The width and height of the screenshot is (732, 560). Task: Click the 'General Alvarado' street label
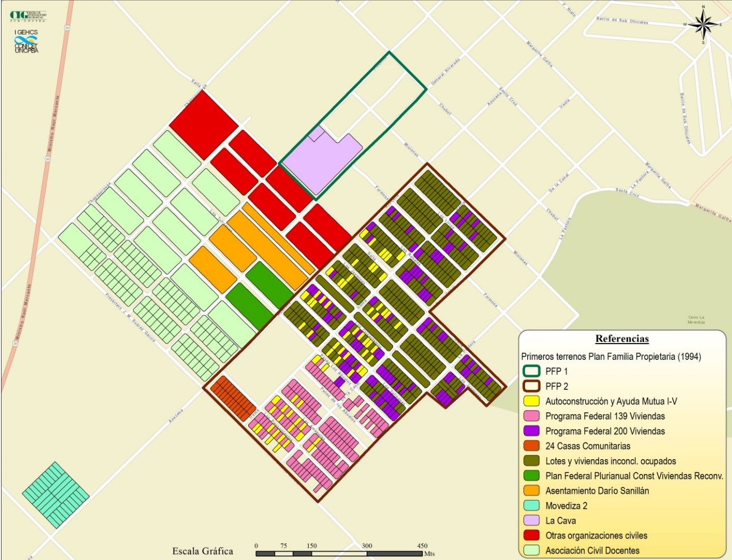pos(446,71)
